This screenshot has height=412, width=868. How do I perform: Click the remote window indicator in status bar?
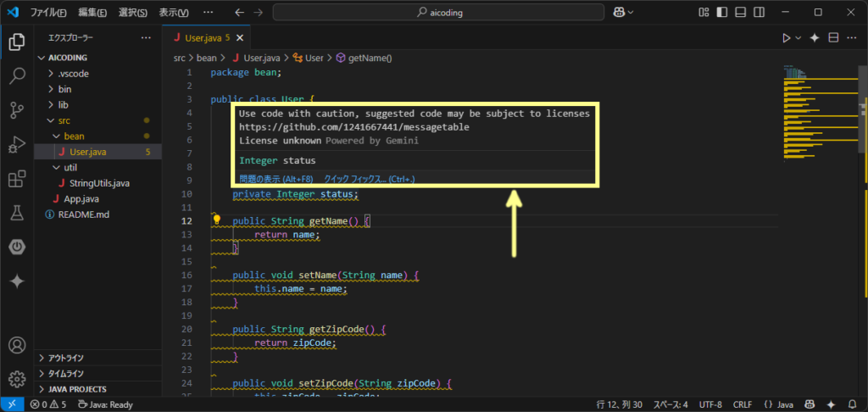[x=12, y=405]
